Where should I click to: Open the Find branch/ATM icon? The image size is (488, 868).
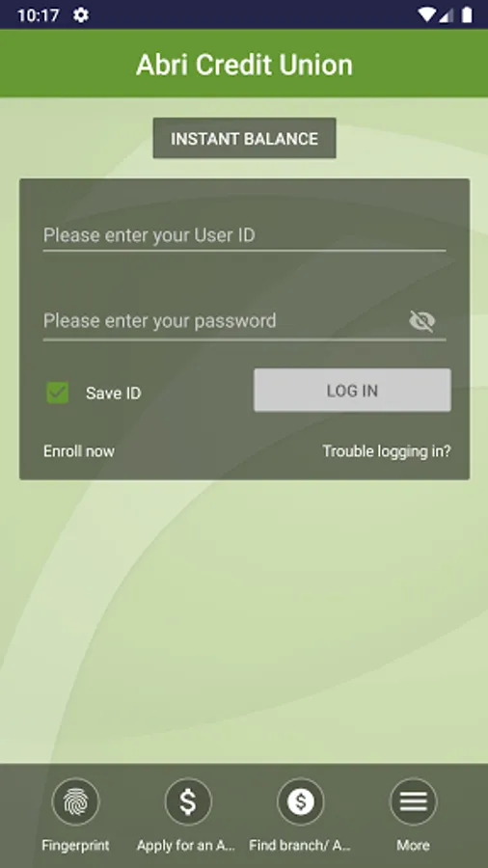(x=301, y=801)
